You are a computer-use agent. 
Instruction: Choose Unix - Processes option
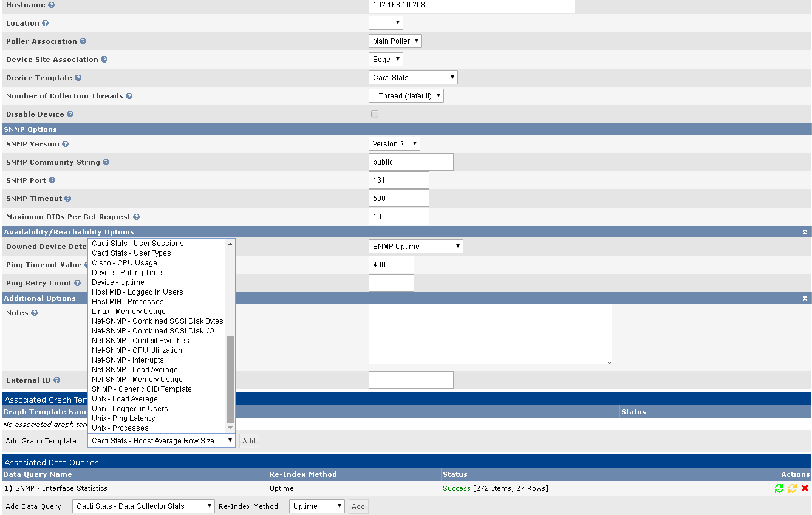[x=157, y=428]
